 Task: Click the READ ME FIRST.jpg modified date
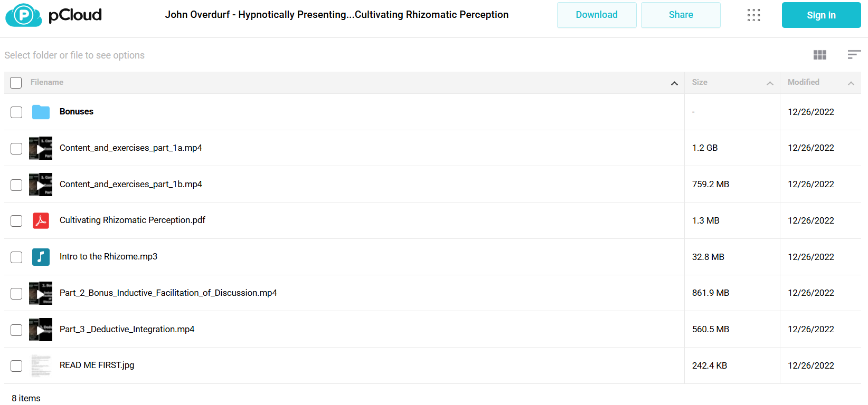pos(811,366)
